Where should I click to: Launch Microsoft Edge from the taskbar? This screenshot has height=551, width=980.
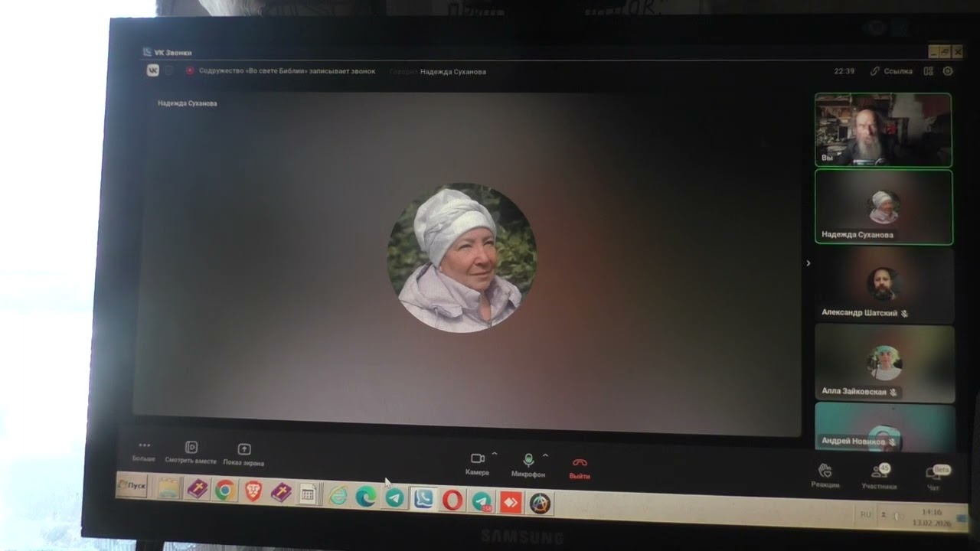point(366,497)
